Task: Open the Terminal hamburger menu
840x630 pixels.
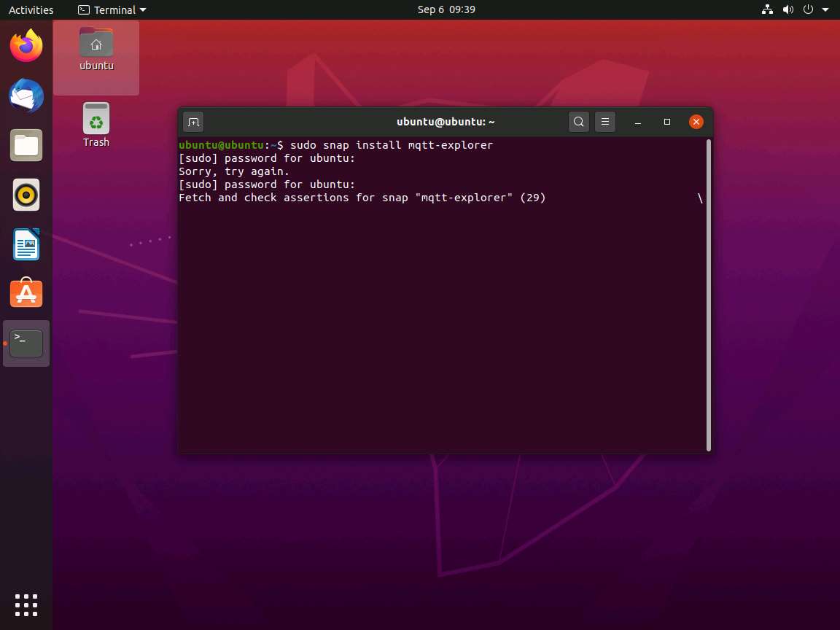Action: 605,121
